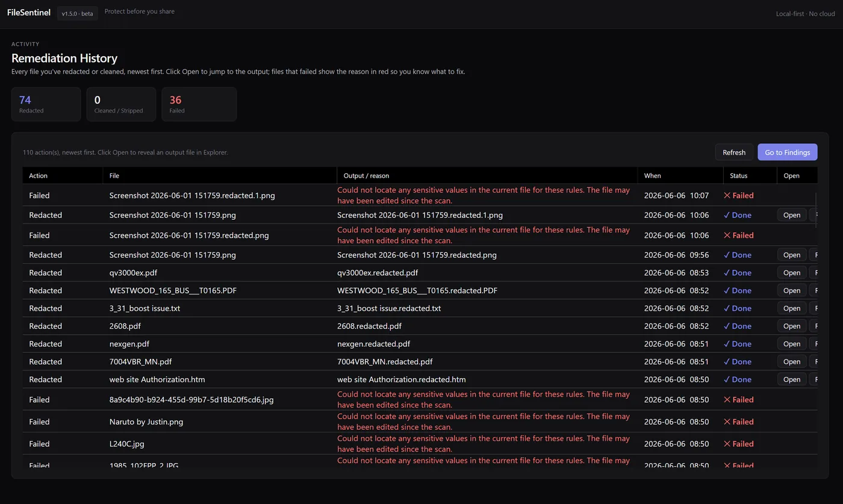
Task: Select file name WESTWOOD_165_BUS___T0165.PDF
Action: 173,290
